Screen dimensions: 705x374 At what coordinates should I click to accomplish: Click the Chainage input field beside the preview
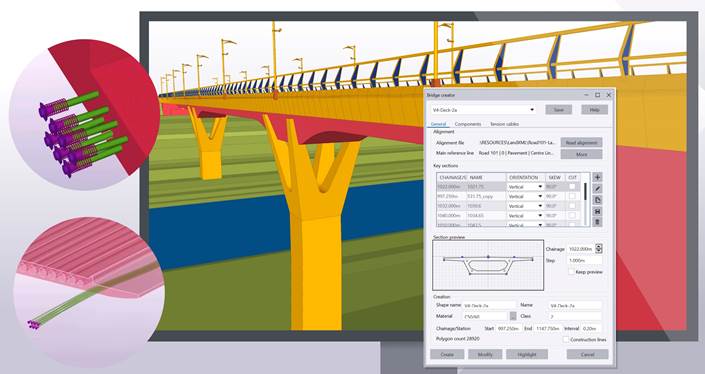pos(580,249)
